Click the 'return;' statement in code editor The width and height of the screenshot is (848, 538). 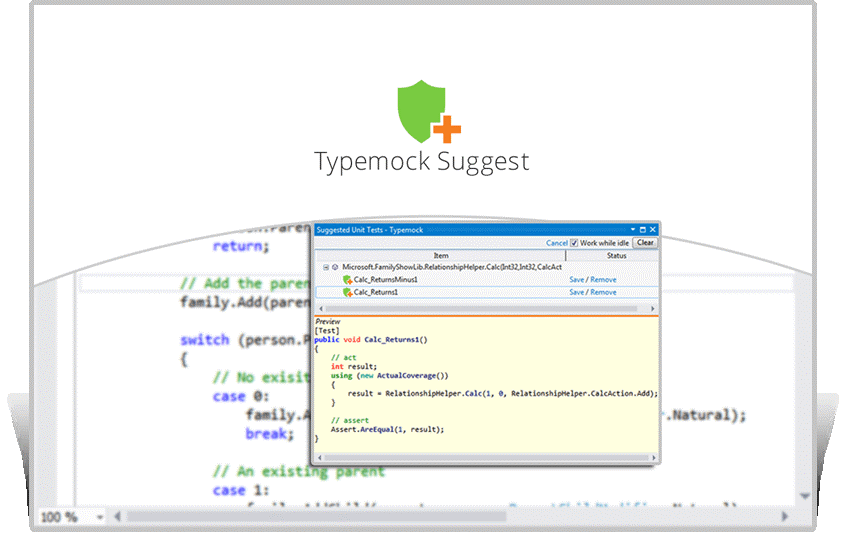click(241, 246)
